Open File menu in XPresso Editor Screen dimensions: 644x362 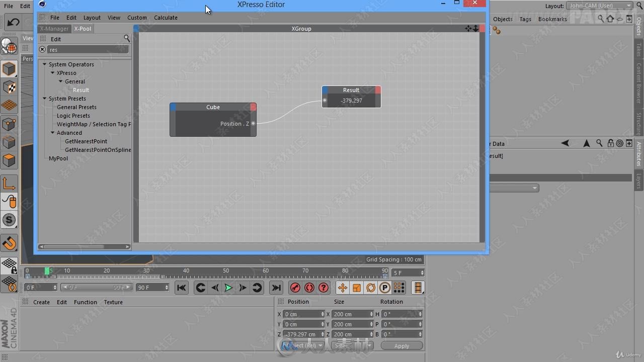54,18
